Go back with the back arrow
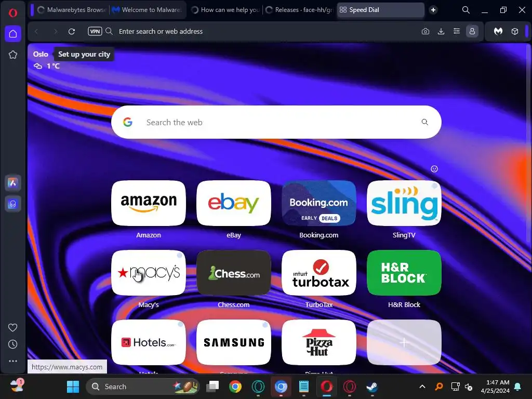 coord(36,32)
